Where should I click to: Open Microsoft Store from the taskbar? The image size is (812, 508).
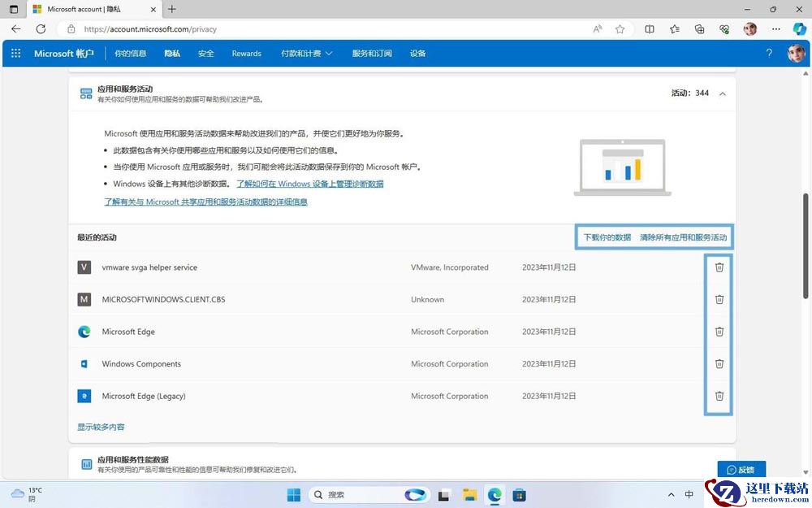519,495
